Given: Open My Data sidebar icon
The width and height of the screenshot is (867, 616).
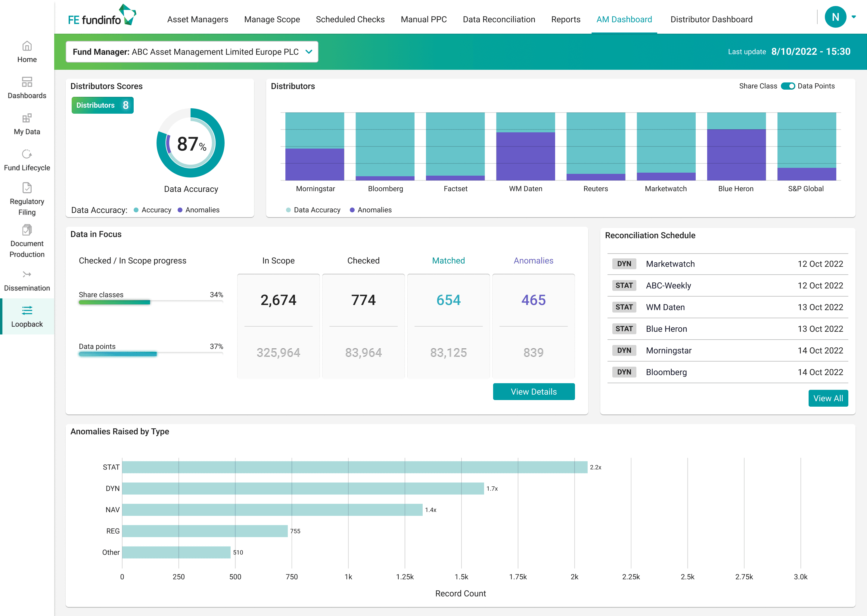Looking at the screenshot, I should 26,118.
